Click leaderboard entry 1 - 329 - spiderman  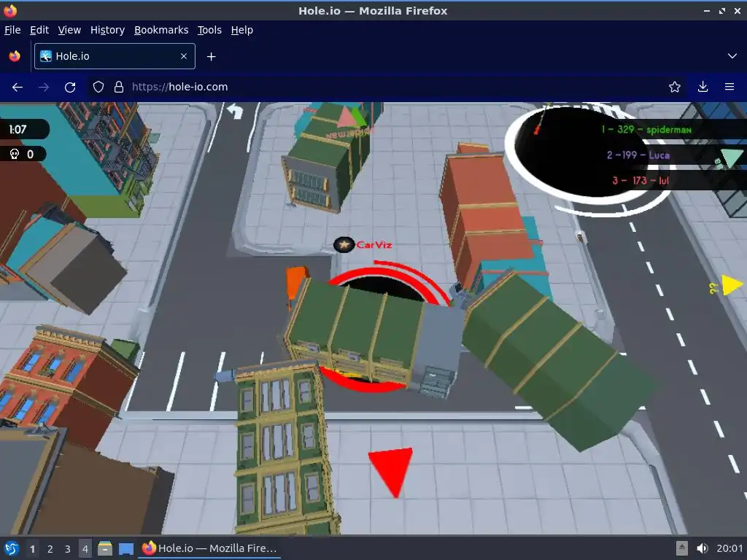(x=646, y=129)
